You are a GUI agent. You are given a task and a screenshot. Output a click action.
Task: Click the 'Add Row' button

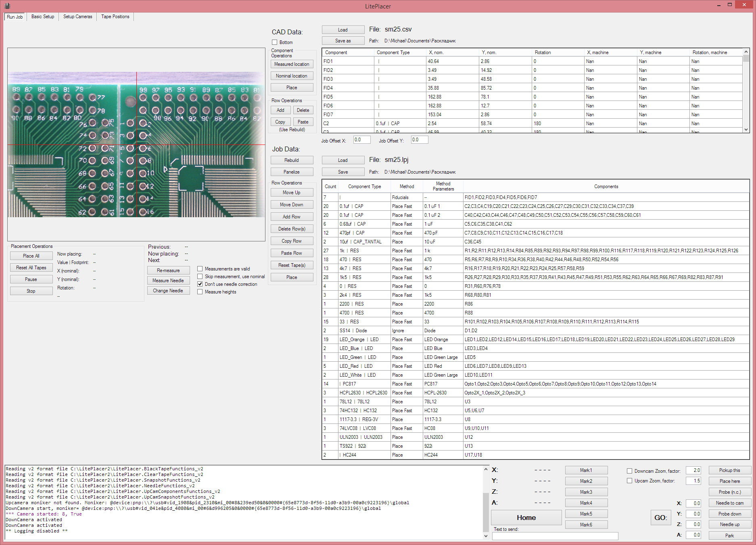pos(292,217)
